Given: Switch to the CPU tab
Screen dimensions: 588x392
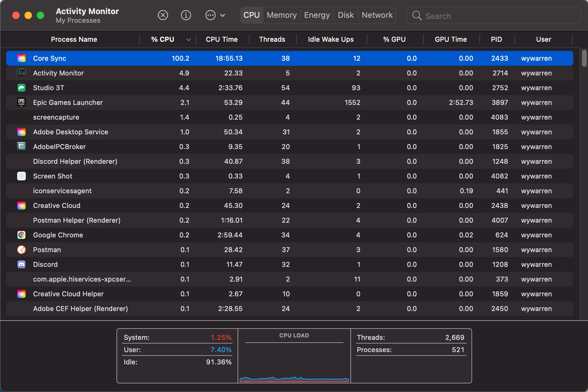Looking at the screenshot, I should (251, 15).
